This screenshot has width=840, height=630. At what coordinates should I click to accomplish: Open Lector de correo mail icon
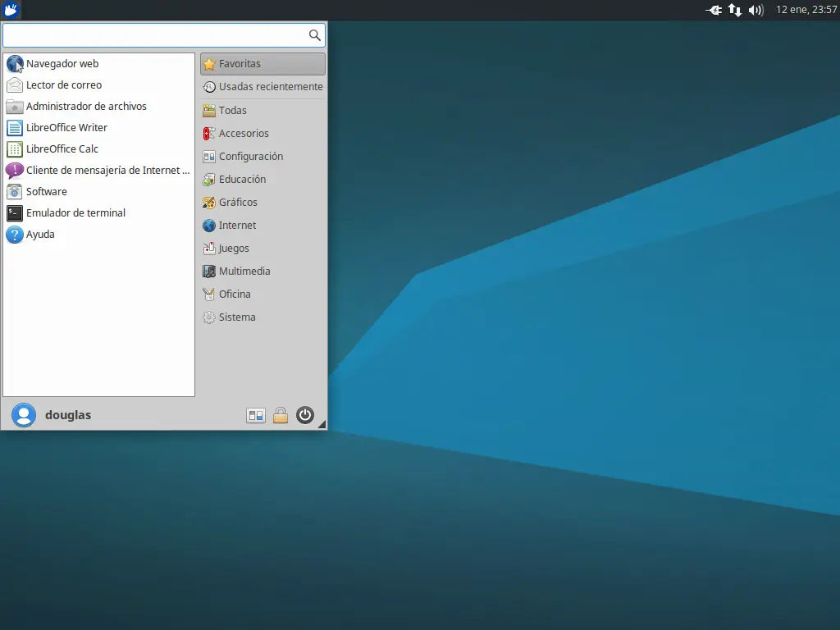[x=15, y=85]
